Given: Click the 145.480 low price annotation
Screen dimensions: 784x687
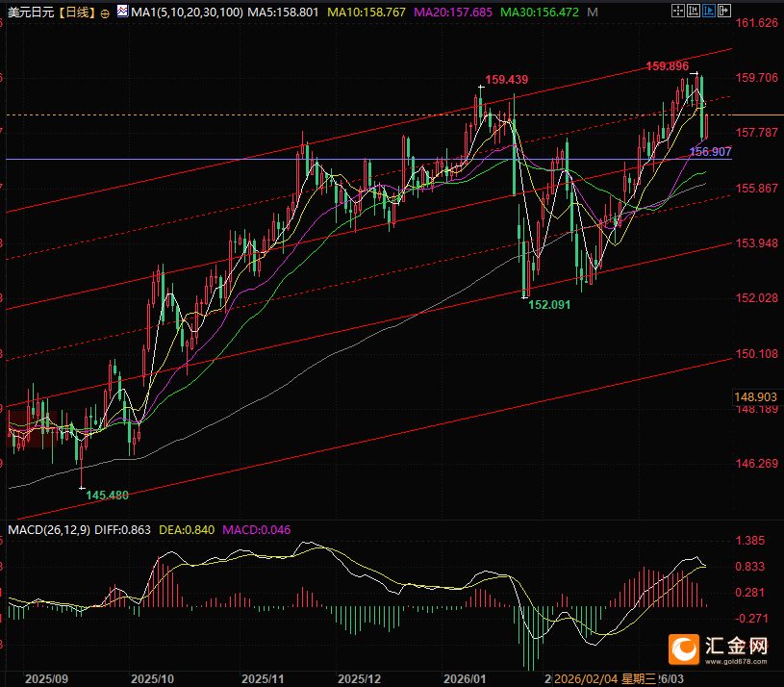Looking at the screenshot, I should point(107,495).
